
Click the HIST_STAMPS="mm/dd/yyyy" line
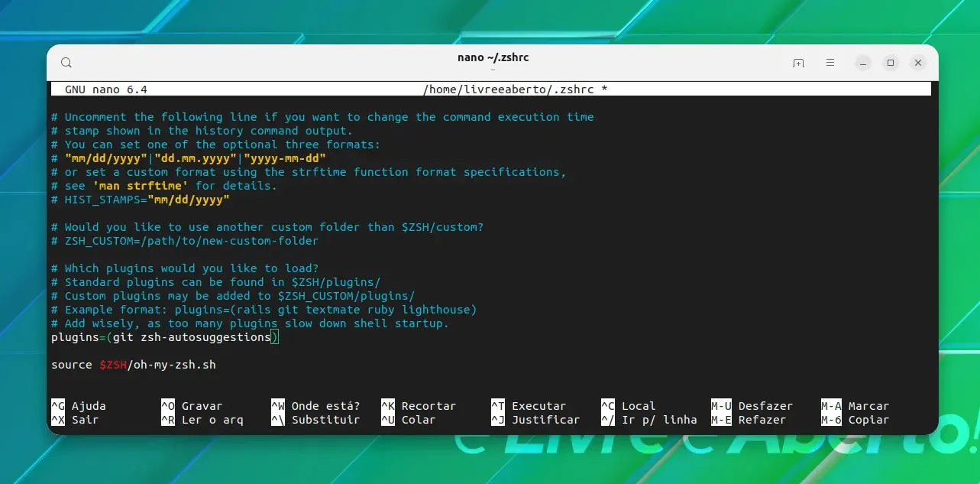[141, 200]
